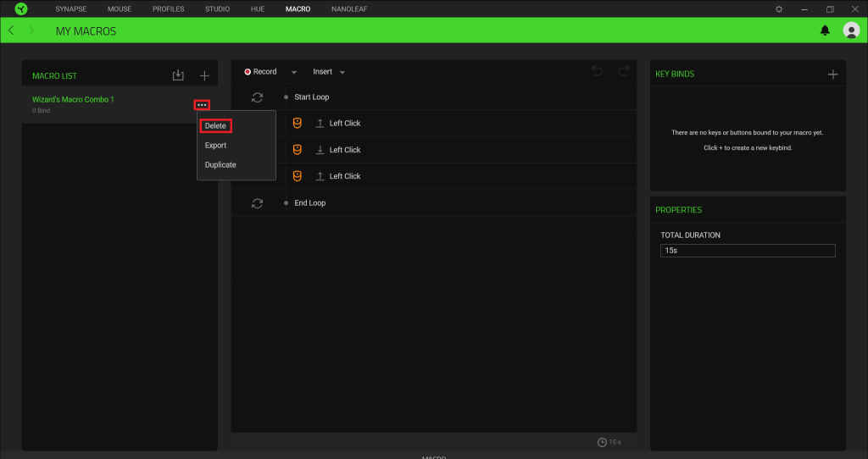The height and width of the screenshot is (459, 868).
Task: Add a new key bind with plus icon
Action: coord(832,75)
